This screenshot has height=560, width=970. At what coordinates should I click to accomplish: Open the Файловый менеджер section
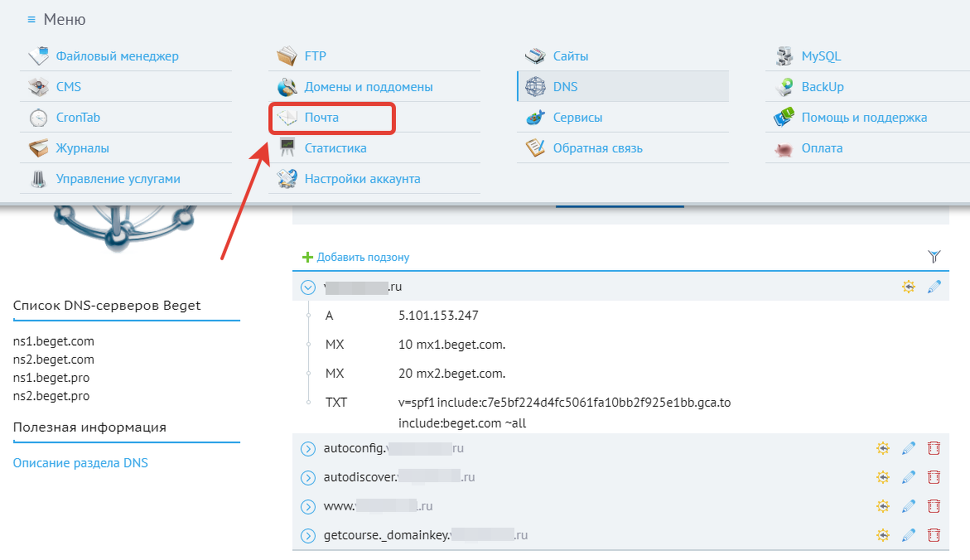(118, 56)
